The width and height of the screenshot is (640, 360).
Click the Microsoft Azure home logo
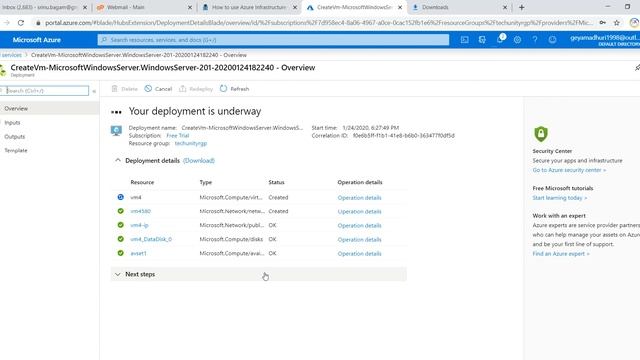pos(37,40)
